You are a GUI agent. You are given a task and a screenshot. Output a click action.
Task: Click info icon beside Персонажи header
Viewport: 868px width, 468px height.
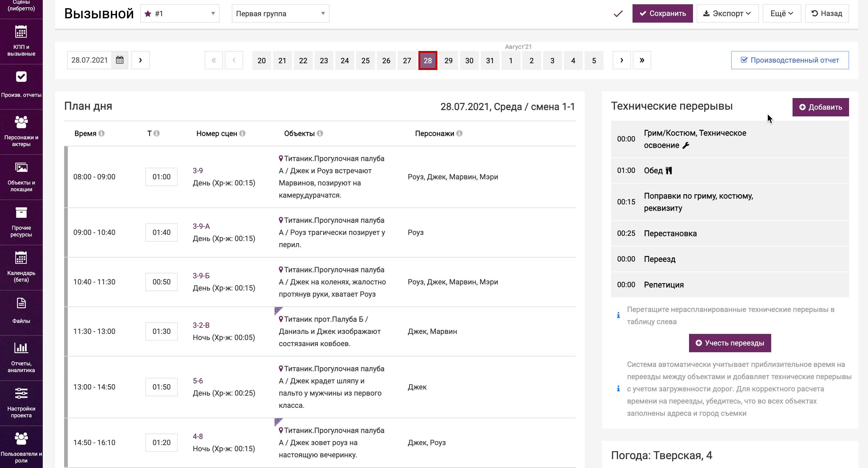[x=459, y=133]
